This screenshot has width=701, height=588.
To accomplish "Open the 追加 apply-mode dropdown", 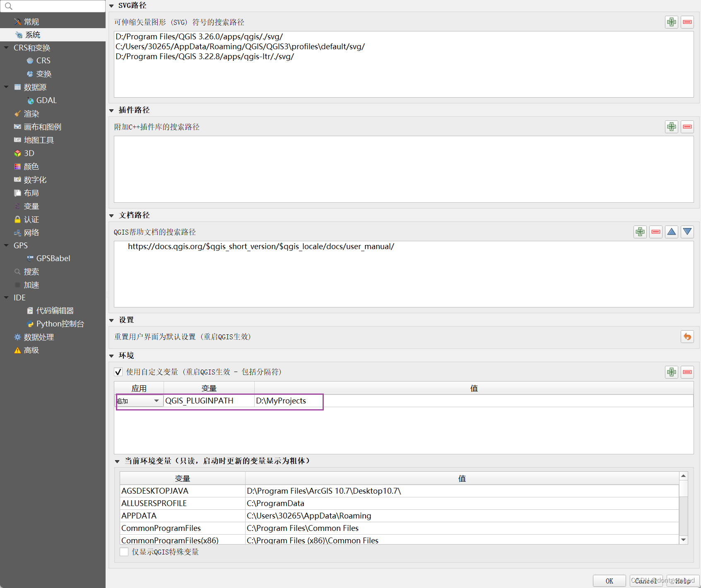I will pyautogui.click(x=140, y=401).
